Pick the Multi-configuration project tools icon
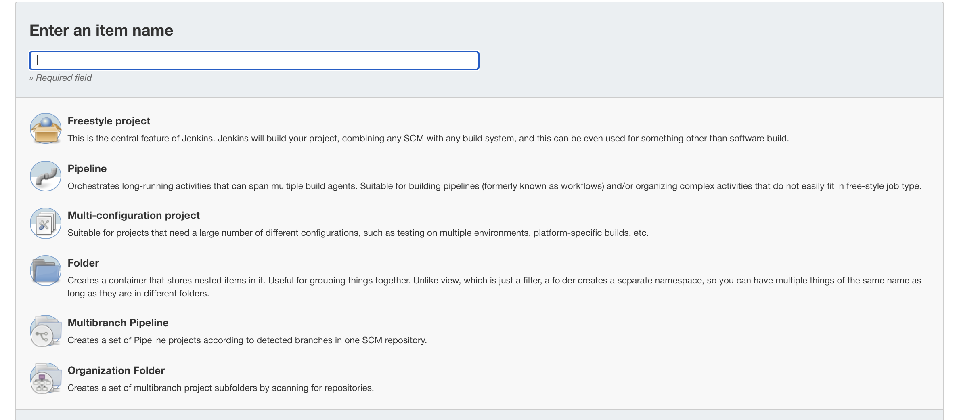Viewport: 980px width, 420px height. pos(46,223)
